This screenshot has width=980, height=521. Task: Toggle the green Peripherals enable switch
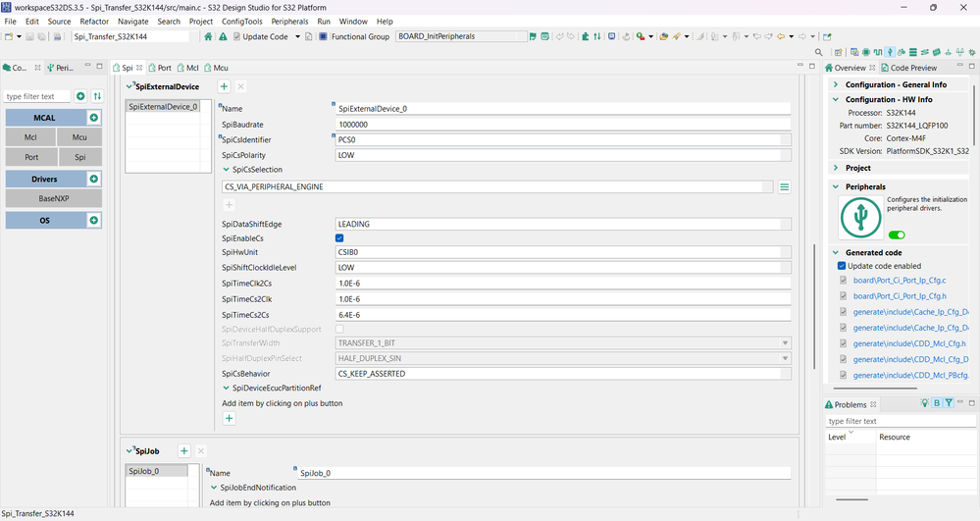tap(897, 235)
